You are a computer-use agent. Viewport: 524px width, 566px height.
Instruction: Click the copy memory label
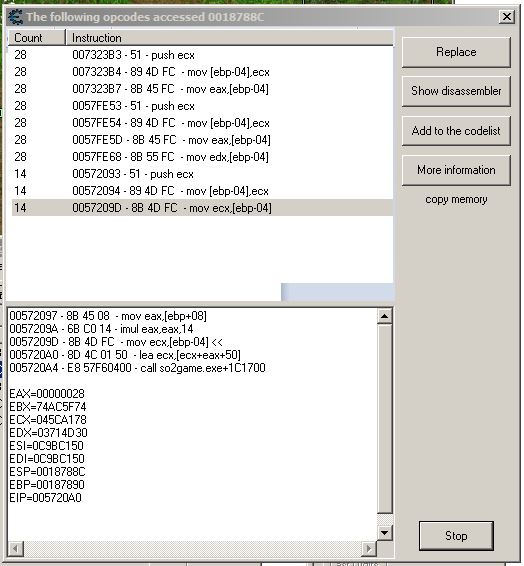tap(456, 199)
